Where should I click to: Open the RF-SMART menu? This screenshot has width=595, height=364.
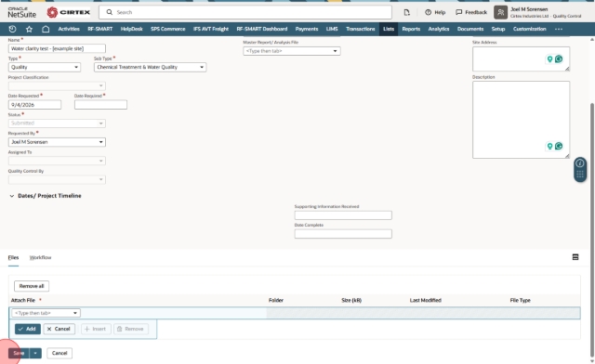100,29
